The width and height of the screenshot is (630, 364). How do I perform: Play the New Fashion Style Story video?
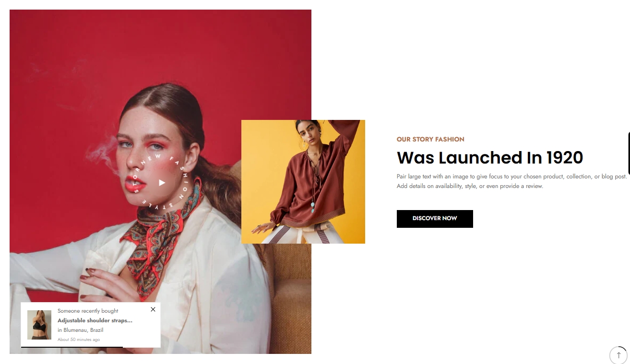click(x=162, y=183)
